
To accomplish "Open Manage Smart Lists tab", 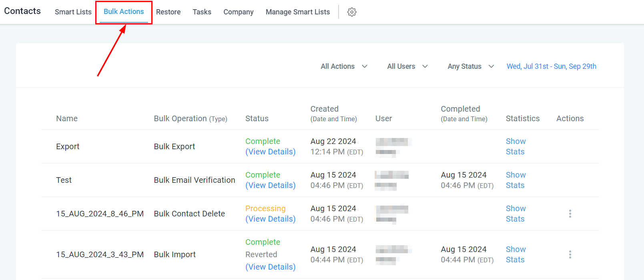I will click(x=298, y=12).
